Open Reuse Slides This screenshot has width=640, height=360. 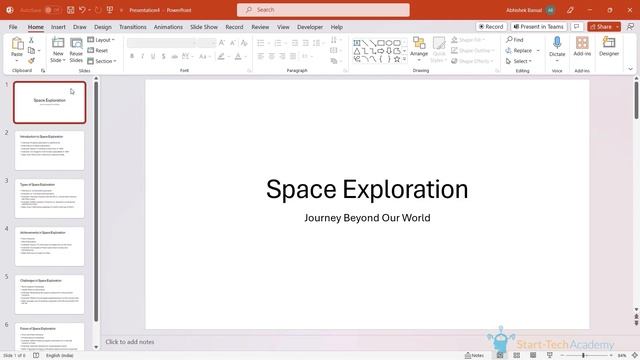76,50
